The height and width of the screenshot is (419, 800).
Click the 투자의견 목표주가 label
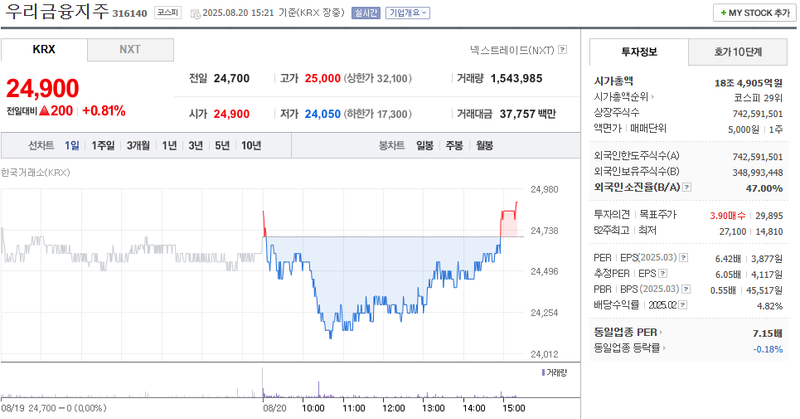[635, 214]
